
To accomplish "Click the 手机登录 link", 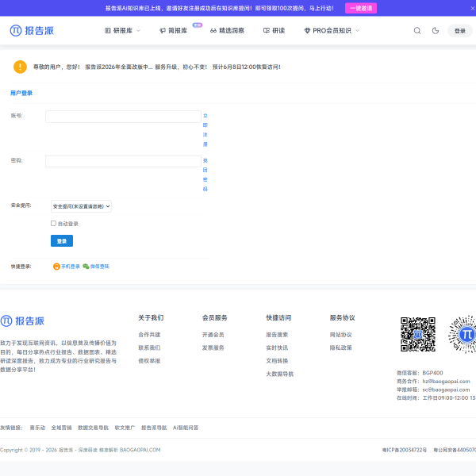I will click(x=71, y=267).
